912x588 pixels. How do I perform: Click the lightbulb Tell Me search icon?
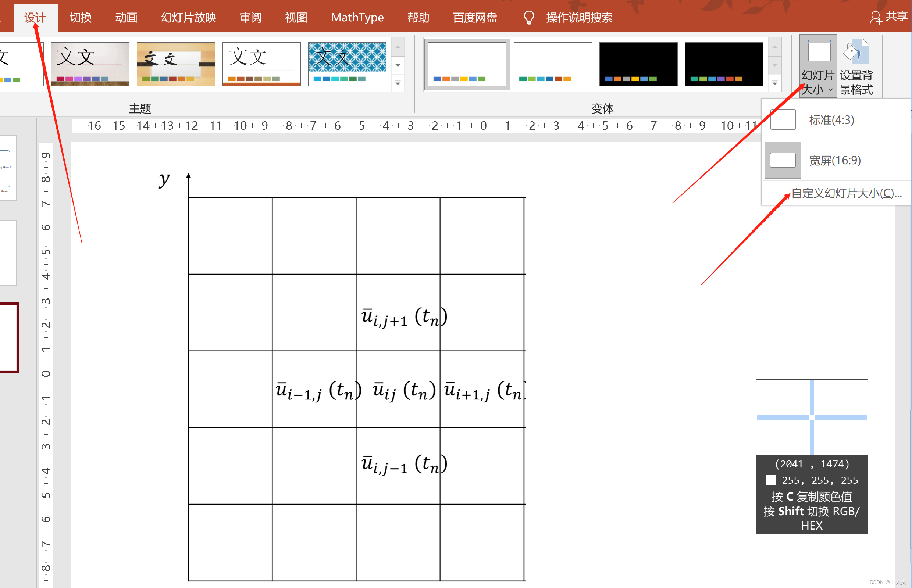coord(529,18)
